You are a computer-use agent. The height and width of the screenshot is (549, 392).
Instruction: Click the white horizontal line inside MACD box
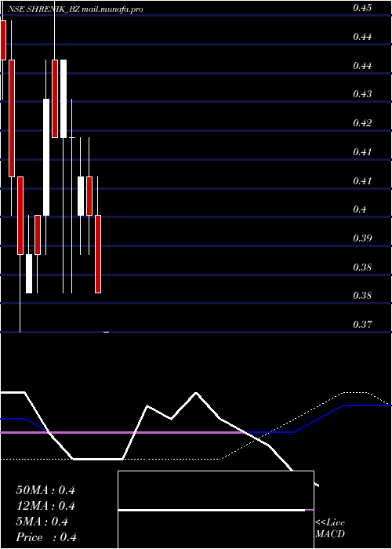(x=212, y=510)
